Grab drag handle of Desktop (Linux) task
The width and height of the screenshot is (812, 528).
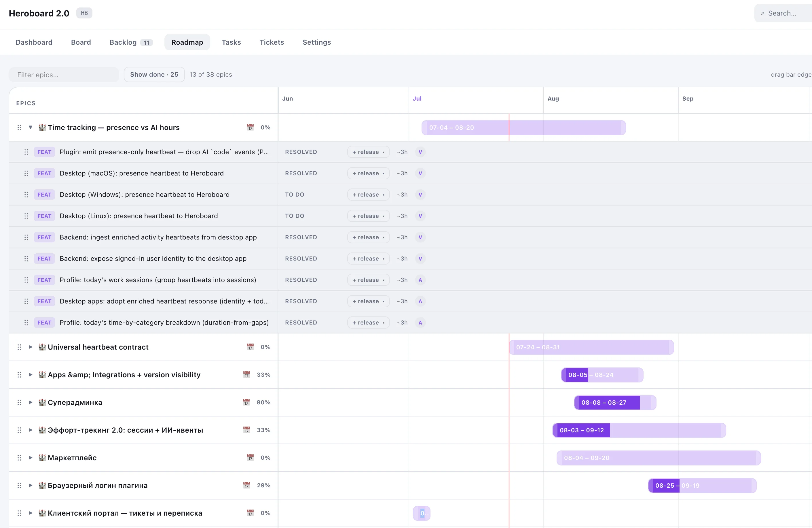(26, 216)
